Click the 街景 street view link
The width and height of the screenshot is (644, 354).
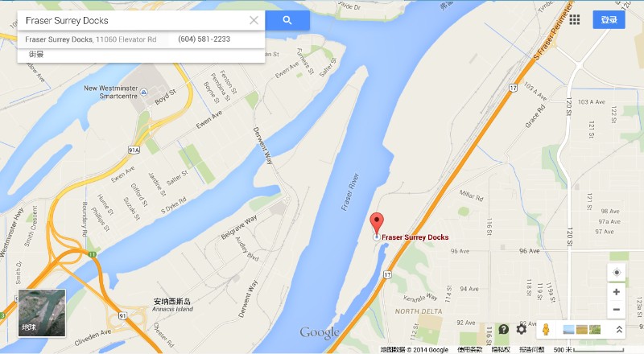pyautogui.click(x=36, y=54)
